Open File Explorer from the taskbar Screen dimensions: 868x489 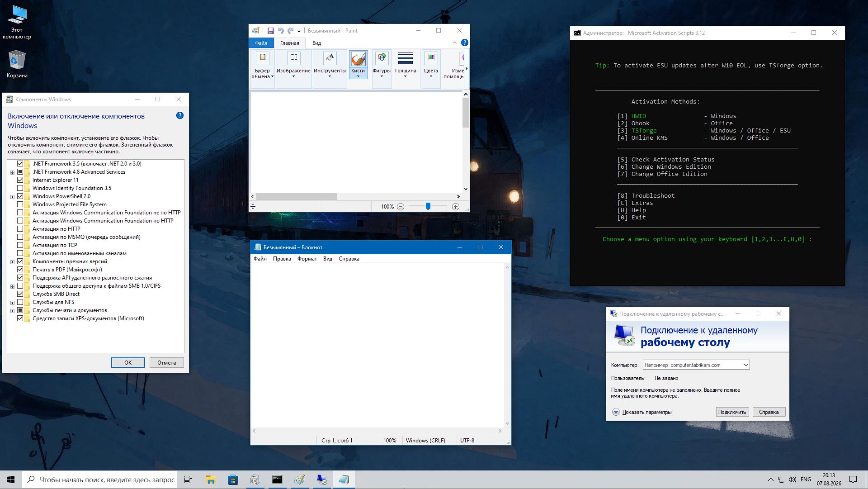tap(211, 480)
